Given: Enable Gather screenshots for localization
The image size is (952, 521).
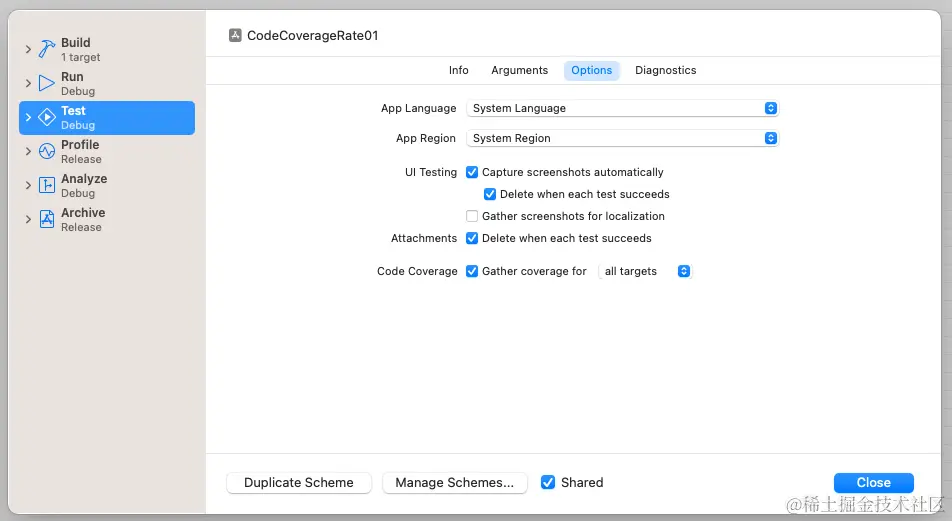Looking at the screenshot, I should click(x=472, y=216).
